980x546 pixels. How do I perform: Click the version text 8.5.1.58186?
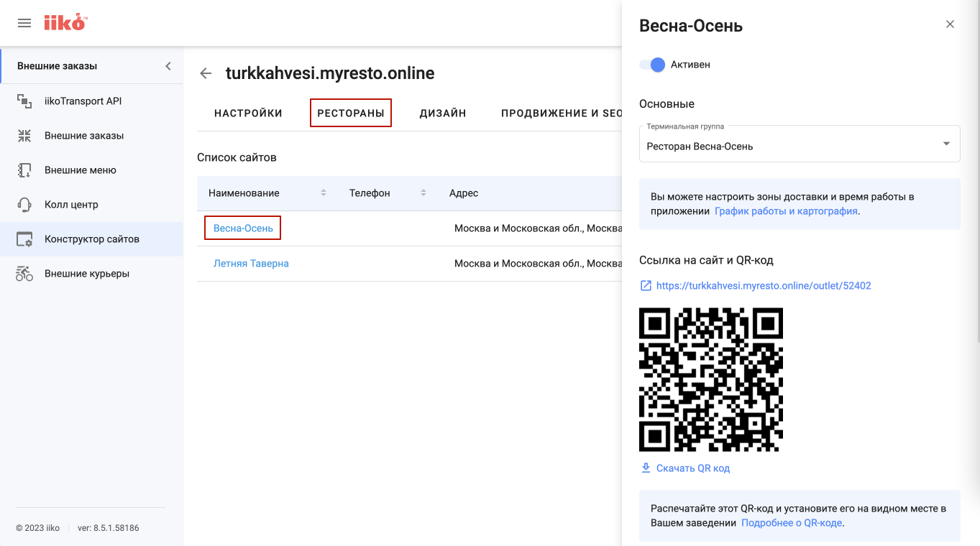109,528
